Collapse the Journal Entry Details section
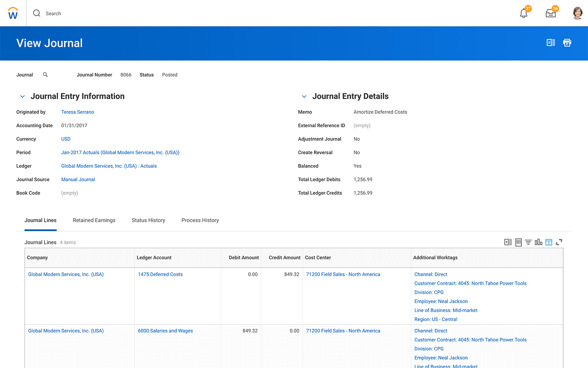Viewport: 588px width, 368px height. pyautogui.click(x=304, y=96)
